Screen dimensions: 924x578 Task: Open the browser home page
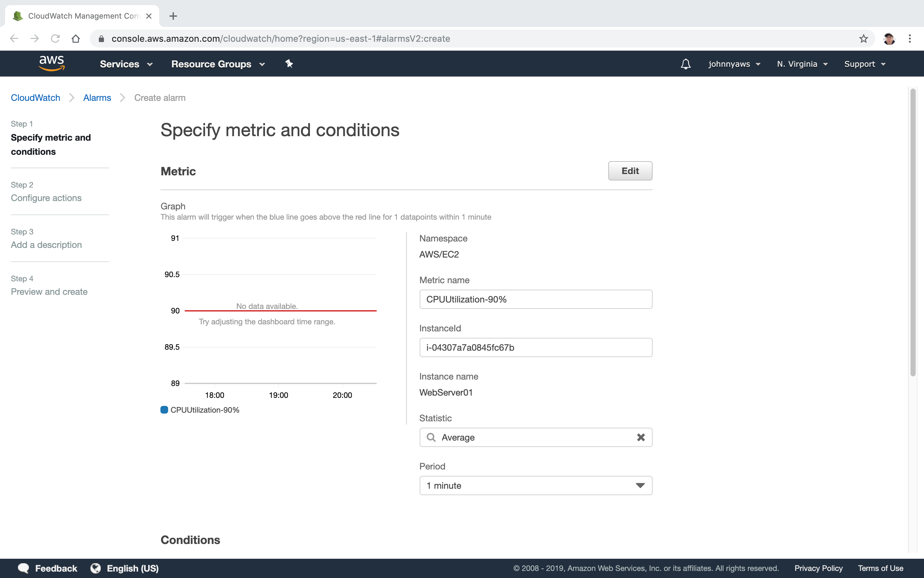point(76,39)
